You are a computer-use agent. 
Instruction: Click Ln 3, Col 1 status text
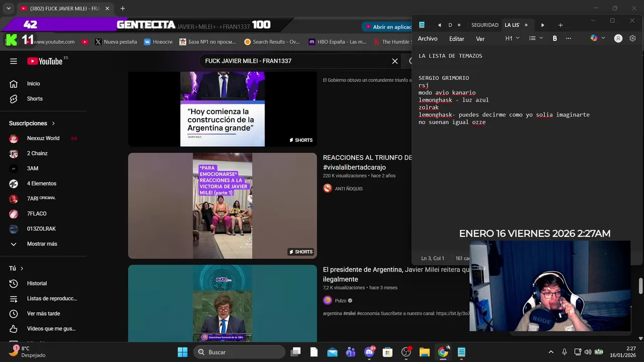pyautogui.click(x=433, y=258)
